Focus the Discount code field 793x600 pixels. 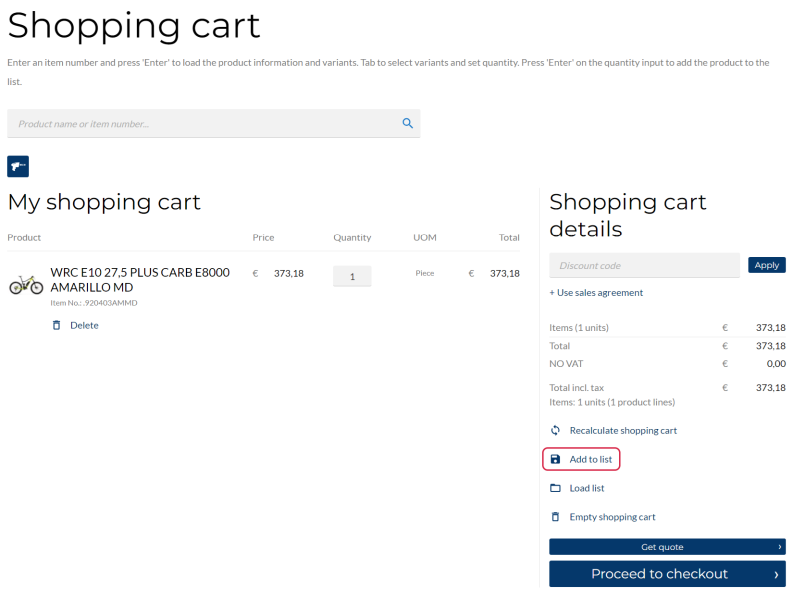click(644, 265)
